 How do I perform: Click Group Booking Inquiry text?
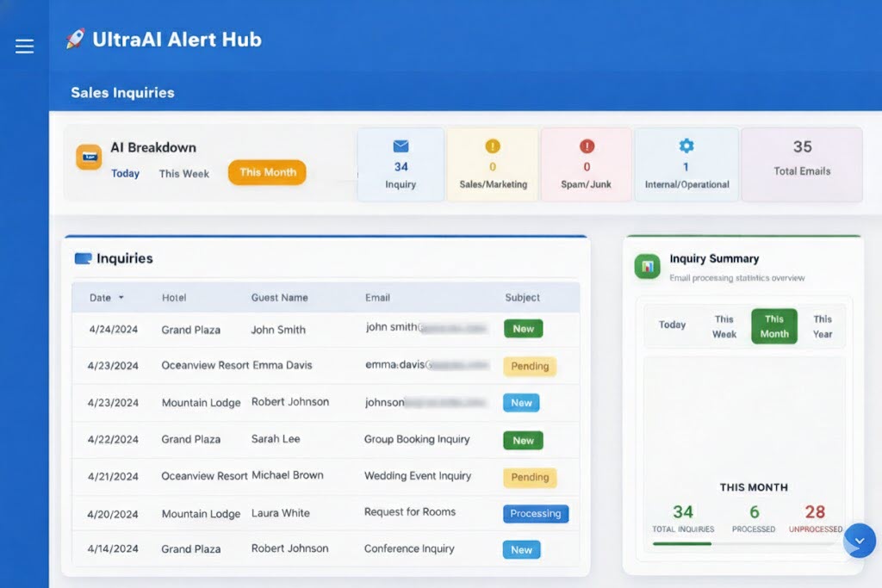(x=416, y=439)
